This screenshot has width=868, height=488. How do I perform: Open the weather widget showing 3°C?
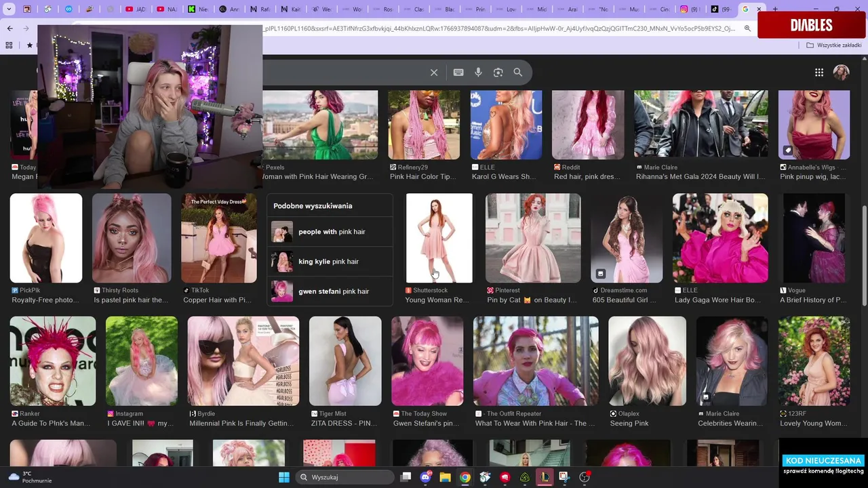(28, 477)
